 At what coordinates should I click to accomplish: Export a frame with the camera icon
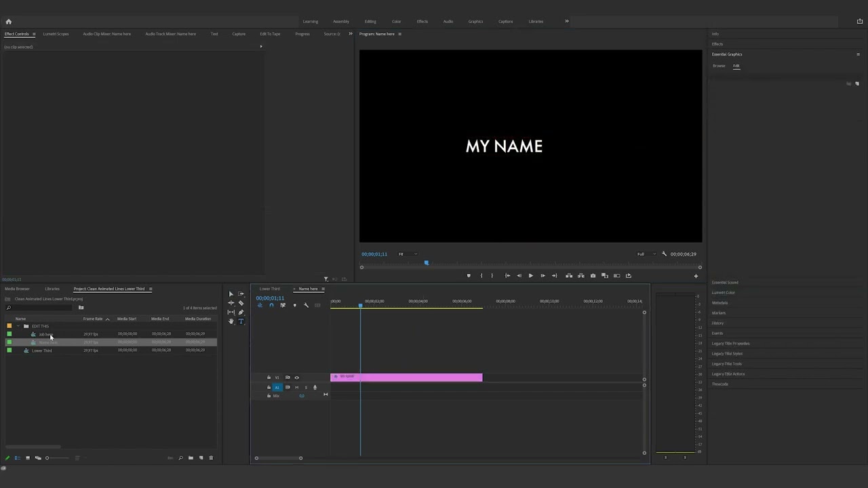point(593,276)
